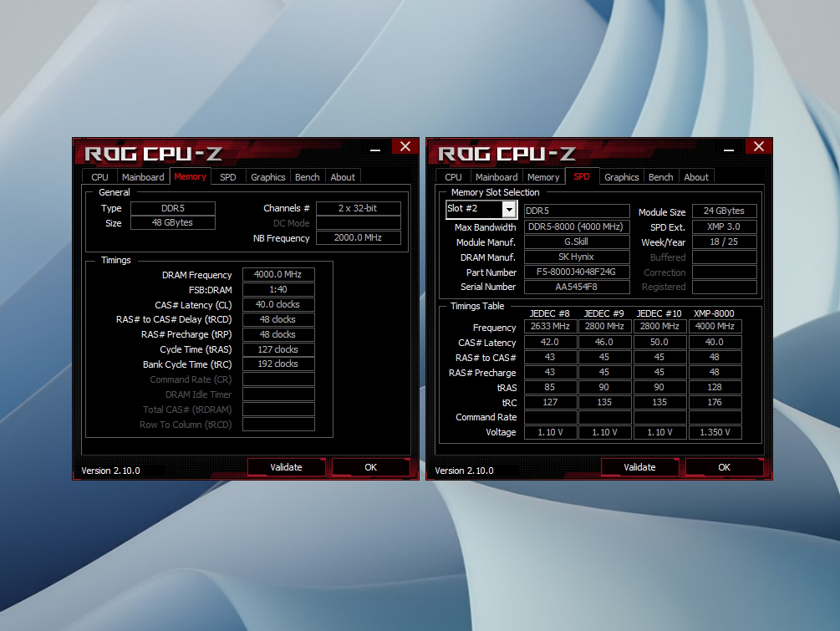Click the memory Type field showing DDR5
840x631 pixels.
(x=173, y=208)
